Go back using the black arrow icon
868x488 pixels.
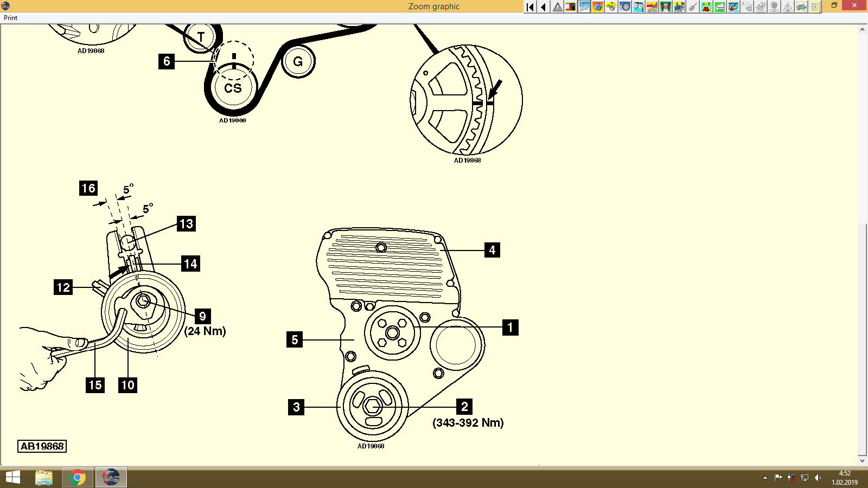coord(542,7)
